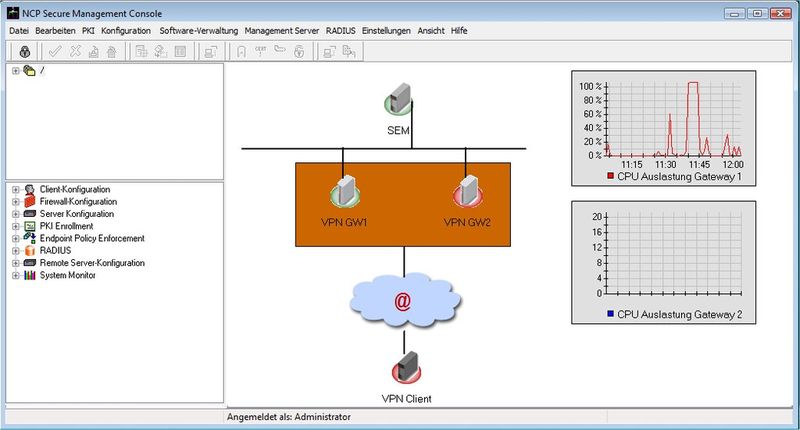Select the Remote Server-Konfiguration tree label
The height and width of the screenshot is (430, 800).
click(x=92, y=263)
